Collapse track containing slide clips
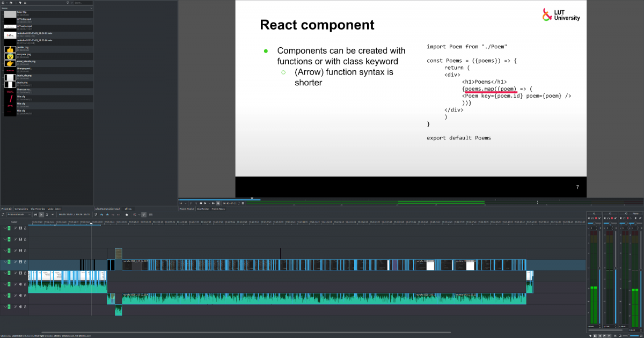Image resolution: width=644 pixels, height=338 pixels. (x=5, y=273)
